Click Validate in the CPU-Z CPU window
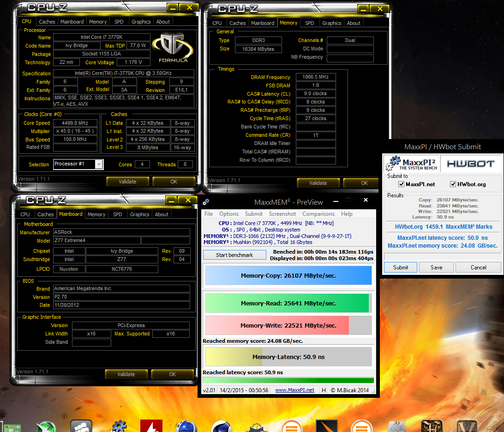 [127, 182]
